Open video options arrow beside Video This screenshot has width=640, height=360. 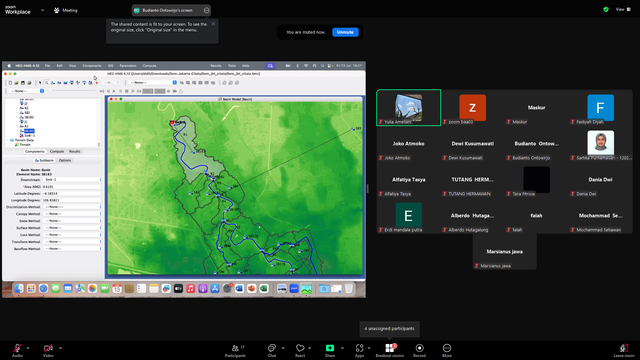(x=60, y=348)
